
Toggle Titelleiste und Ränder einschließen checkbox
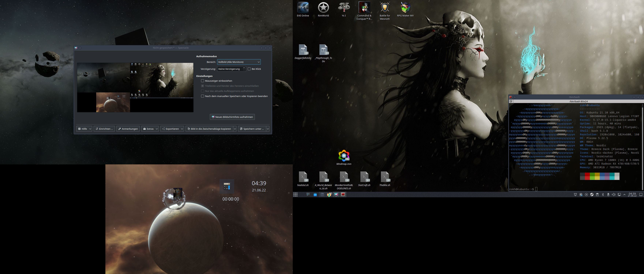click(203, 86)
